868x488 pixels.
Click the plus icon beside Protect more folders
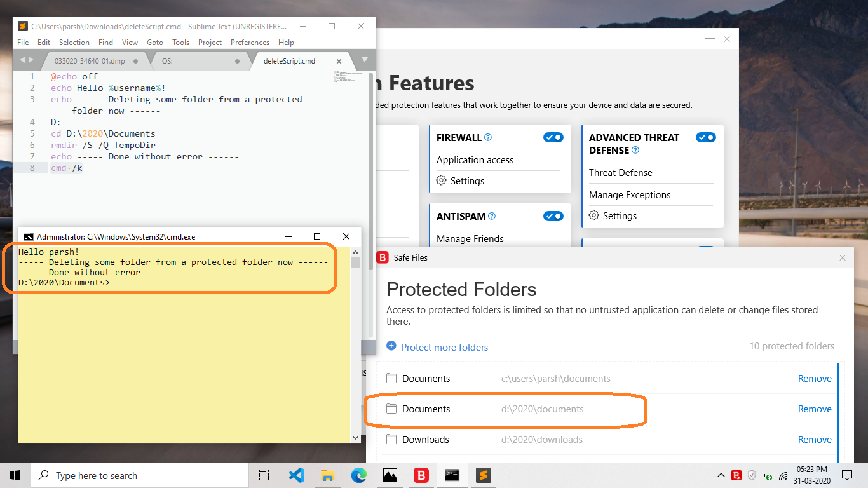(x=391, y=346)
